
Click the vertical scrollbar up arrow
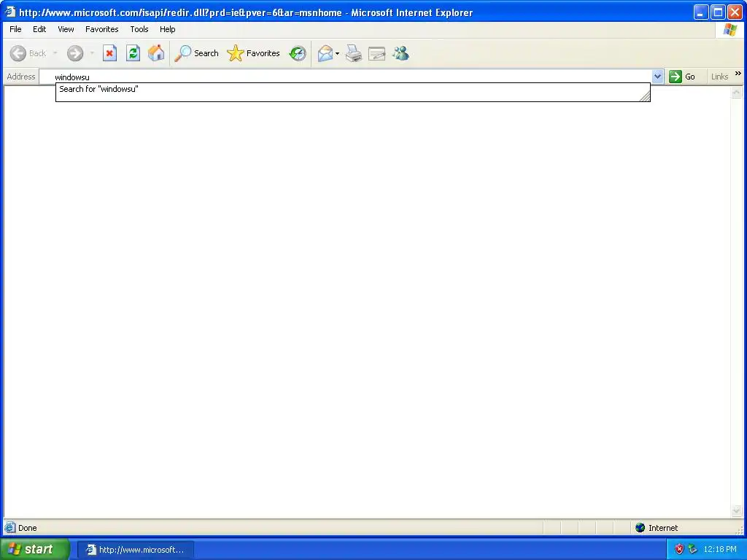[x=737, y=92]
